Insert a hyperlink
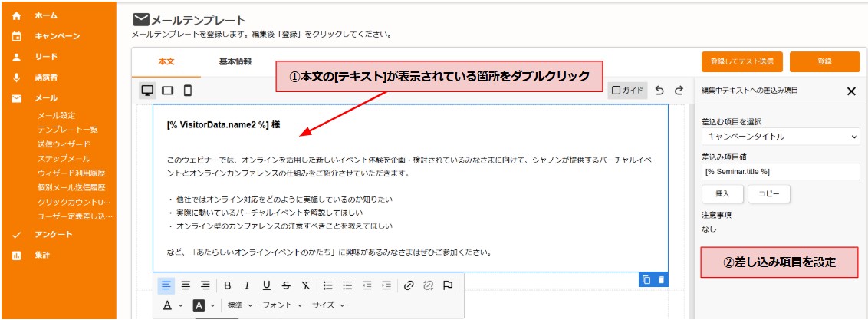868x320 pixels. click(409, 285)
